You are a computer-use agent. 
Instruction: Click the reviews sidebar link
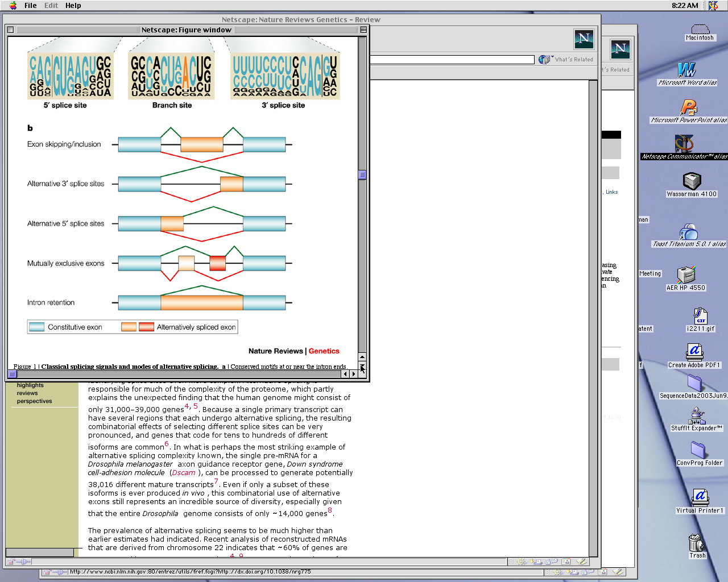27,393
